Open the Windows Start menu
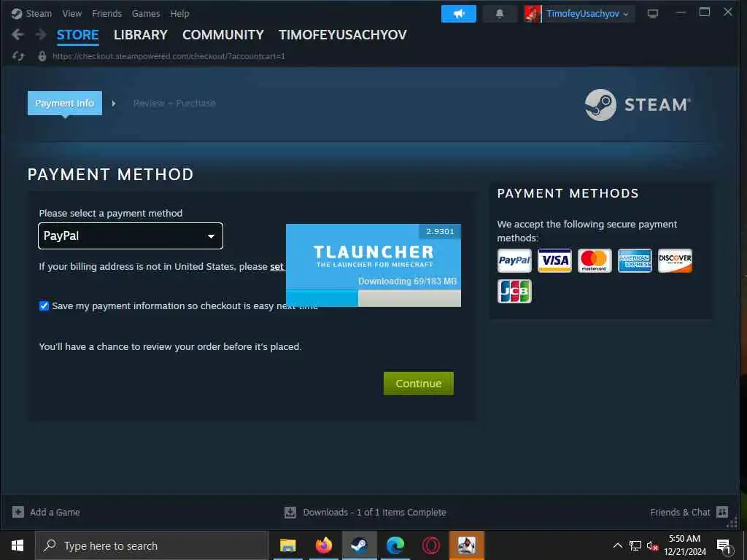The height and width of the screenshot is (560, 747). 18,545
